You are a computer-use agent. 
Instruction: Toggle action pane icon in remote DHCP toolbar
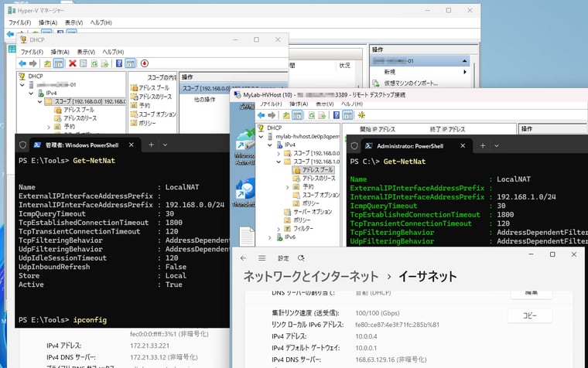pyautogui.click(x=347, y=115)
